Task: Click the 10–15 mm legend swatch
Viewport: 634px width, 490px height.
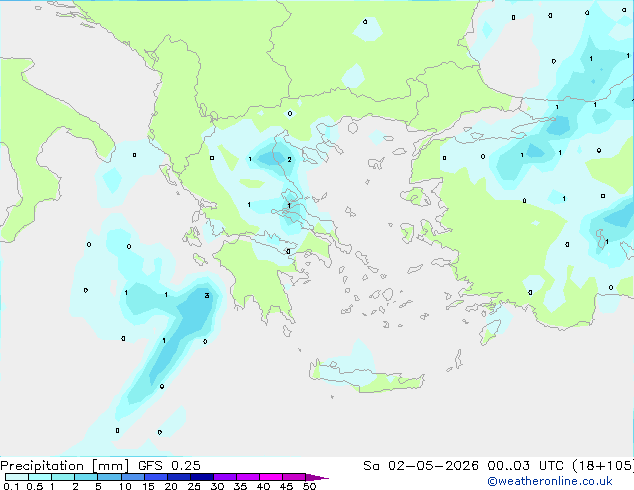Action: pos(132,477)
